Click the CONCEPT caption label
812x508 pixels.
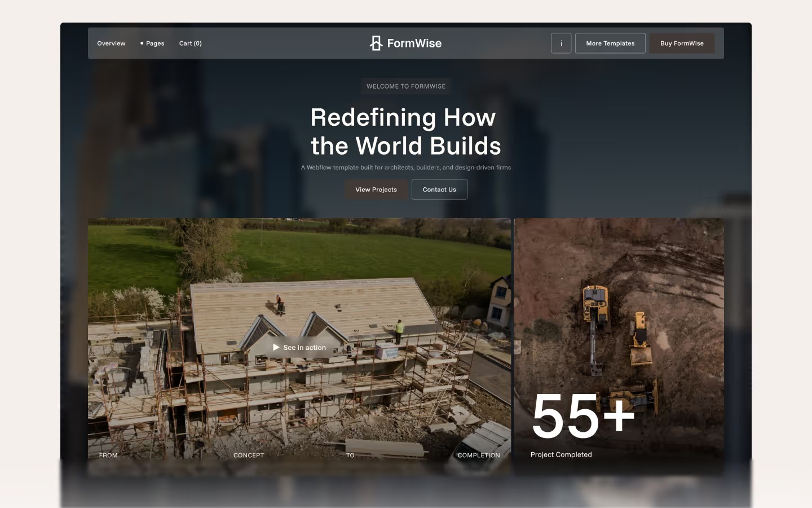pos(249,455)
